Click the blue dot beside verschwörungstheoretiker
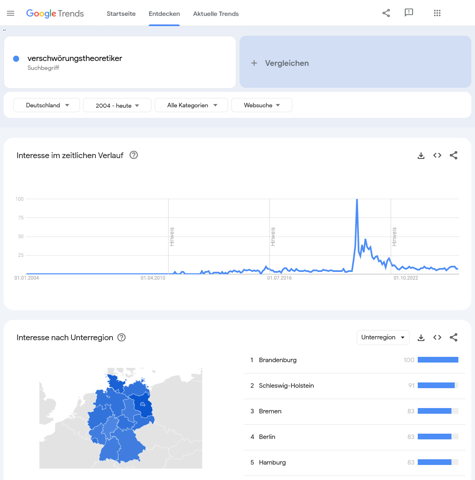Image resolution: width=475 pixels, height=480 pixels. click(16, 59)
